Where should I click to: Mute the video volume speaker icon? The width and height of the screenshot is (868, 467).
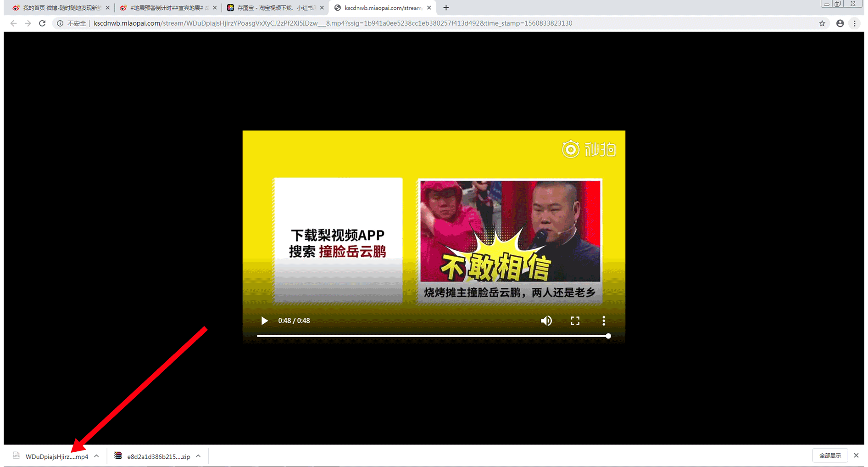click(546, 321)
